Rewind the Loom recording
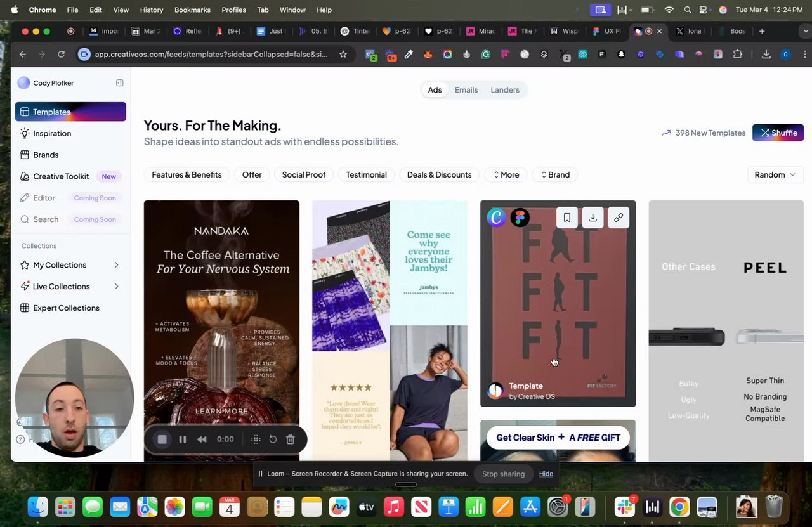The image size is (812, 527). point(202,439)
